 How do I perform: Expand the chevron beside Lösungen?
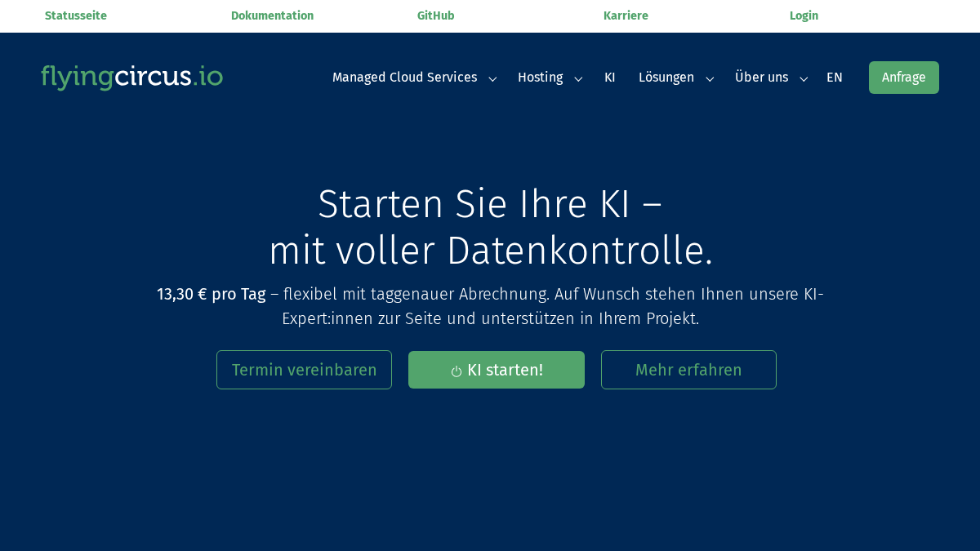710,79
